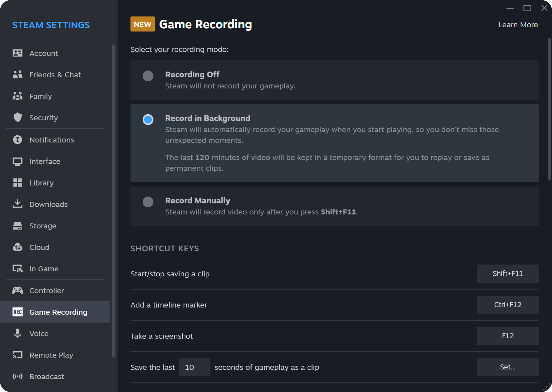Open the Controller settings page
This screenshot has width=552, height=392.
click(x=47, y=290)
